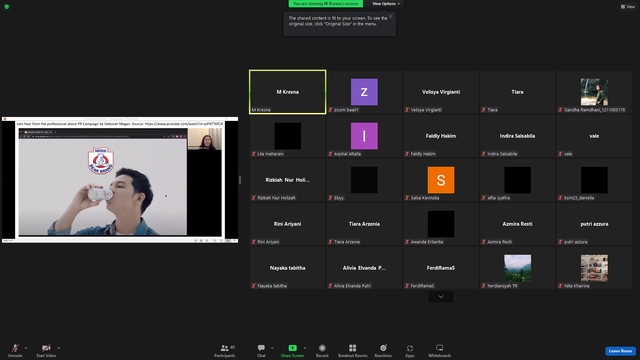
Task: Open the View Options dropdown
Action: (386, 4)
